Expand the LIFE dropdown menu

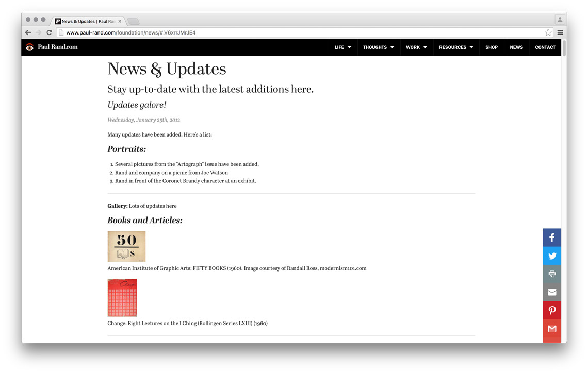tap(343, 47)
